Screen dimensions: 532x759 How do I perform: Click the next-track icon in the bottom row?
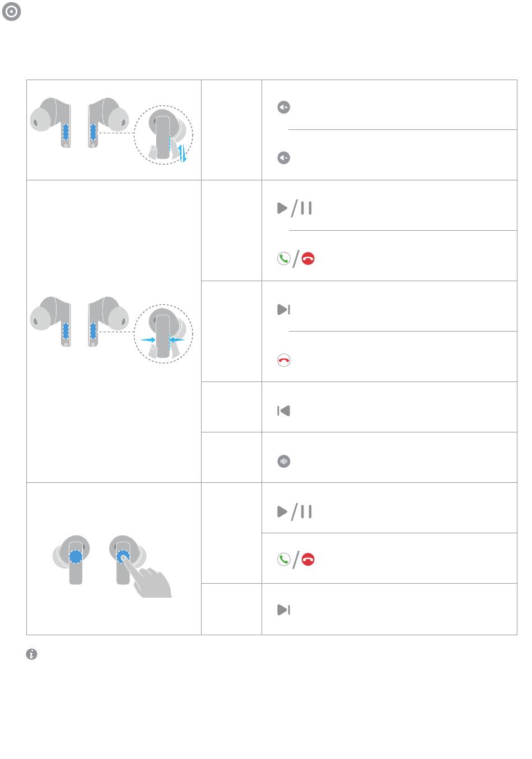coord(284,610)
